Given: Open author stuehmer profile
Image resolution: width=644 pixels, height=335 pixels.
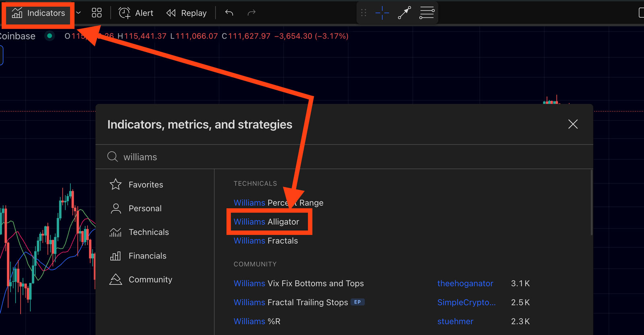Looking at the screenshot, I should (x=455, y=321).
